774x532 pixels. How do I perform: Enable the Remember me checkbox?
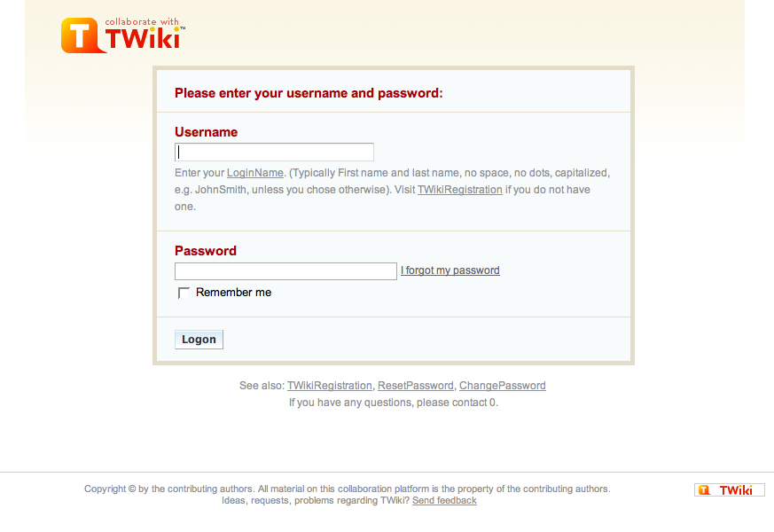click(x=184, y=292)
